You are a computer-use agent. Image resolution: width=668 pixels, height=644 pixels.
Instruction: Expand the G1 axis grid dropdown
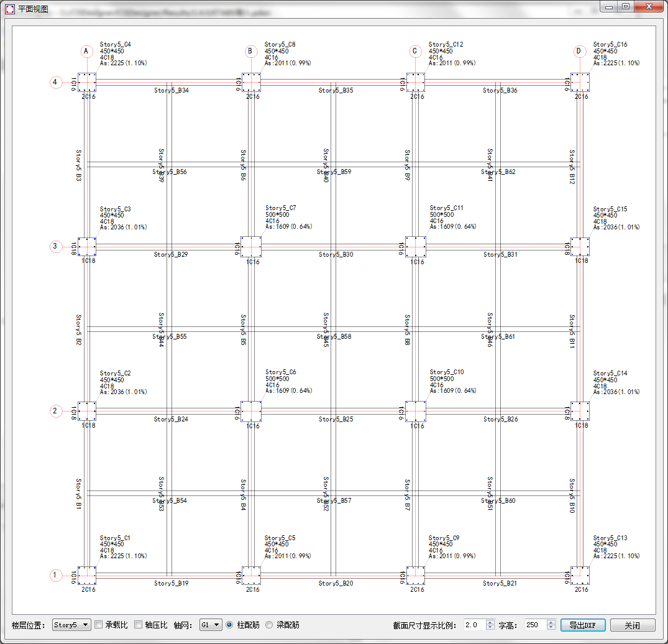(x=211, y=625)
